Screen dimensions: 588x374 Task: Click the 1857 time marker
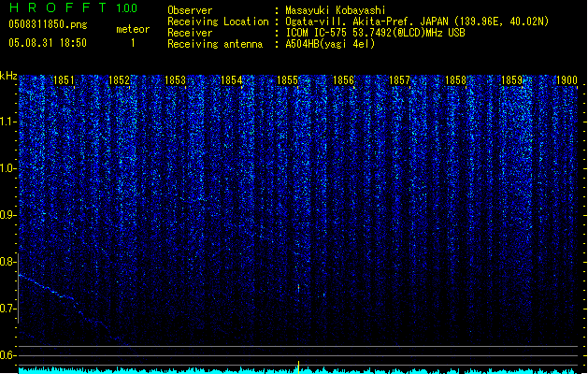399,80
